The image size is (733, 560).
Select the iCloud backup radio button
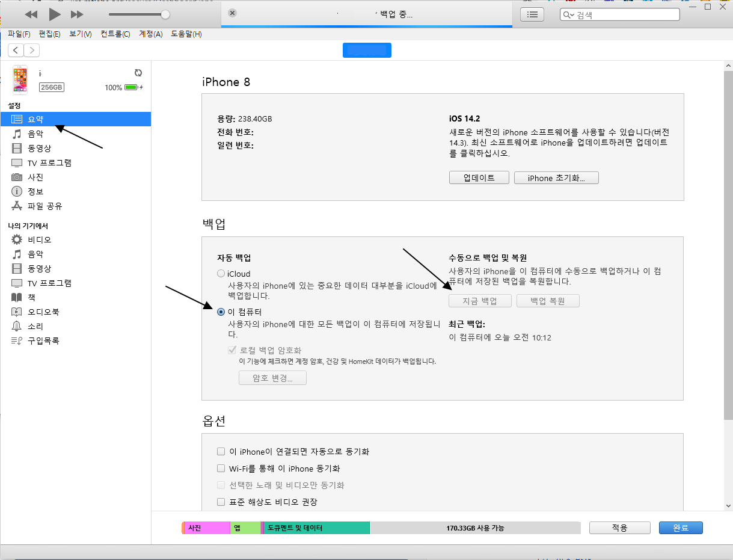coord(221,274)
